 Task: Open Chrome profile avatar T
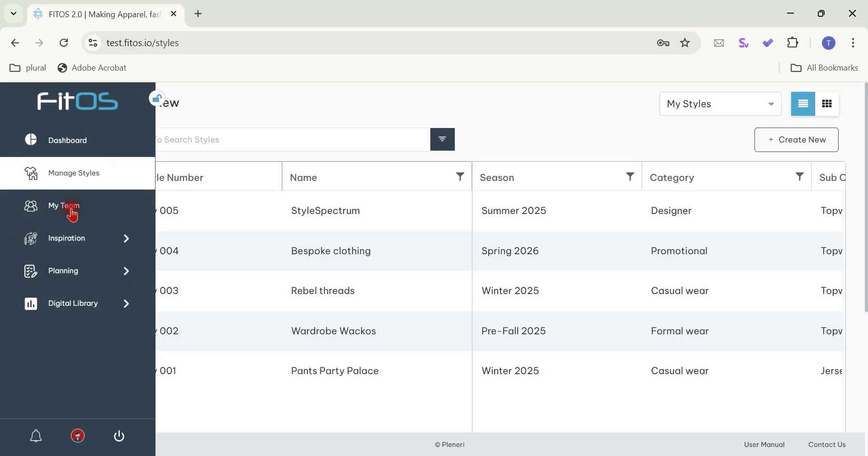pos(828,43)
